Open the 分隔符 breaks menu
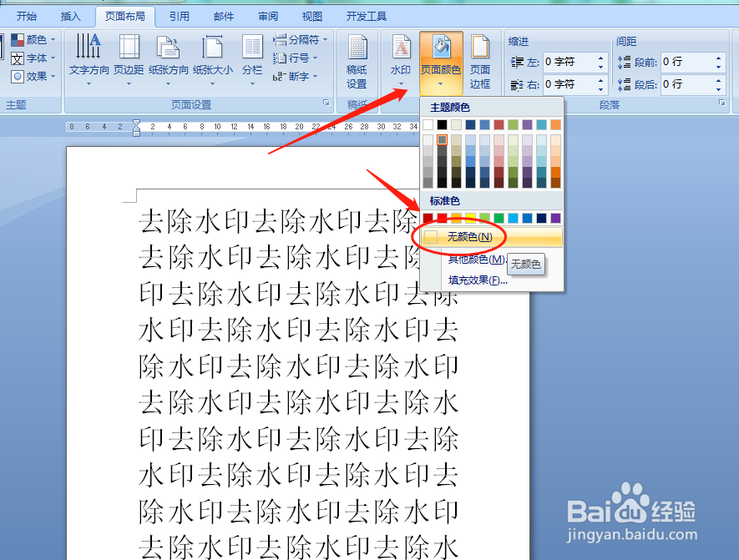 (300, 39)
